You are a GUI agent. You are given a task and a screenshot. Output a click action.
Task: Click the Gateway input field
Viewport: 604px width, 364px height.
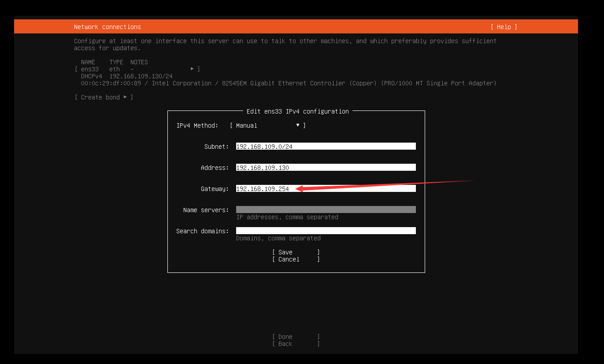pos(326,189)
